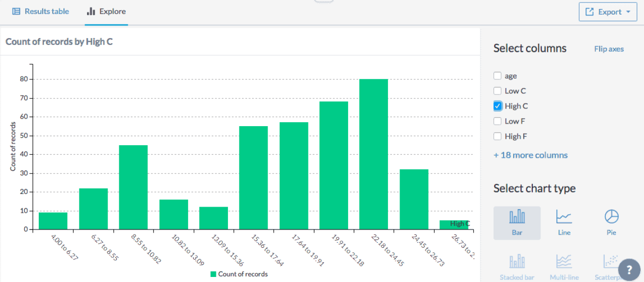This screenshot has width=644, height=282.
Task: Switch to the Explore tab
Action: click(106, 11)
